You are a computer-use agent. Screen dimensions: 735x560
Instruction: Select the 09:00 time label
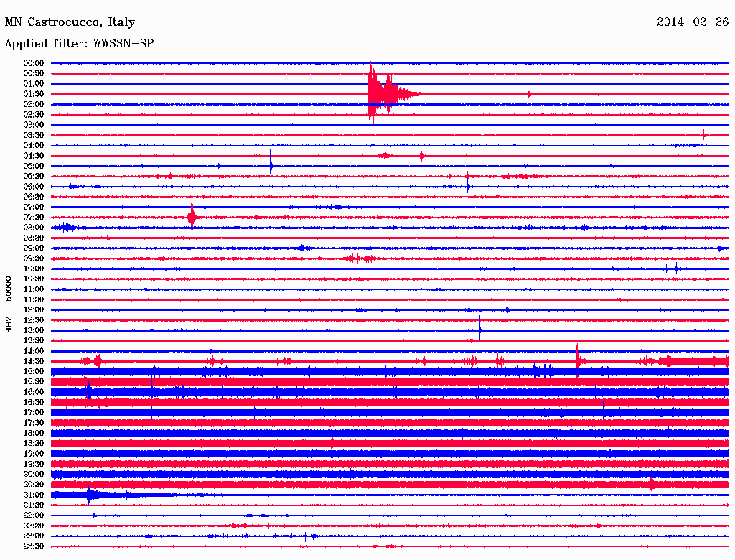pyautogui.click(x=33, y=248)
